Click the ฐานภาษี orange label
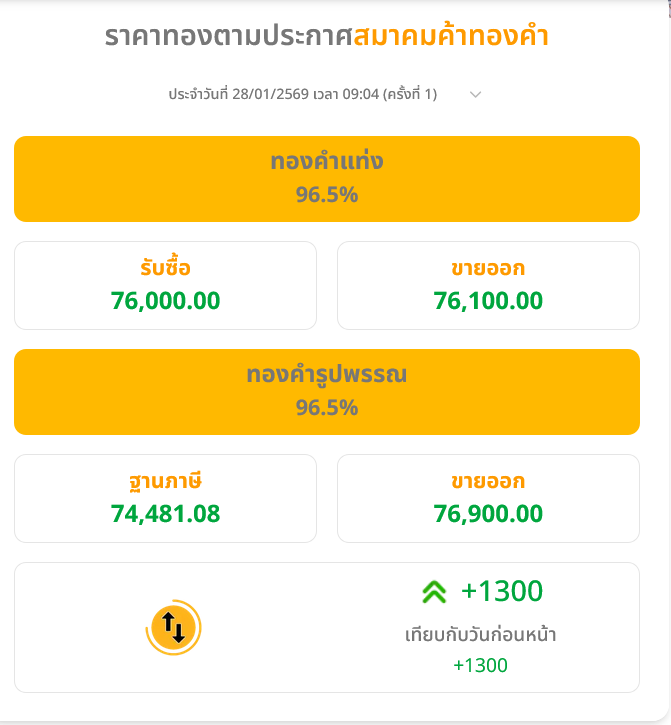 coord(165,481)
